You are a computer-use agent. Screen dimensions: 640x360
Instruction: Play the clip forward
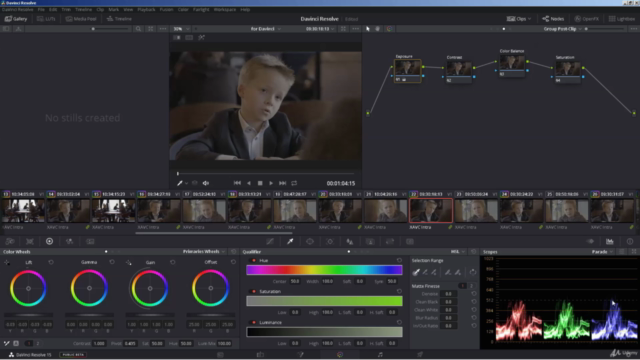(x=271, y=183)
